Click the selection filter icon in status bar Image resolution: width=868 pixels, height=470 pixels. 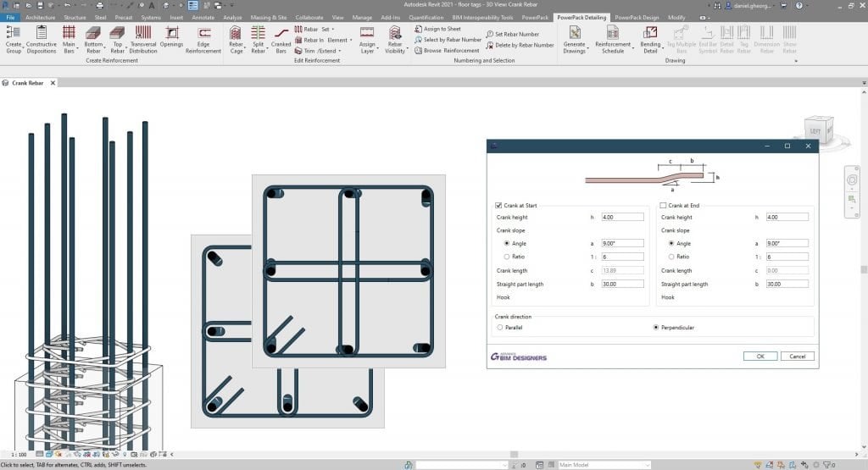point(829,465)
